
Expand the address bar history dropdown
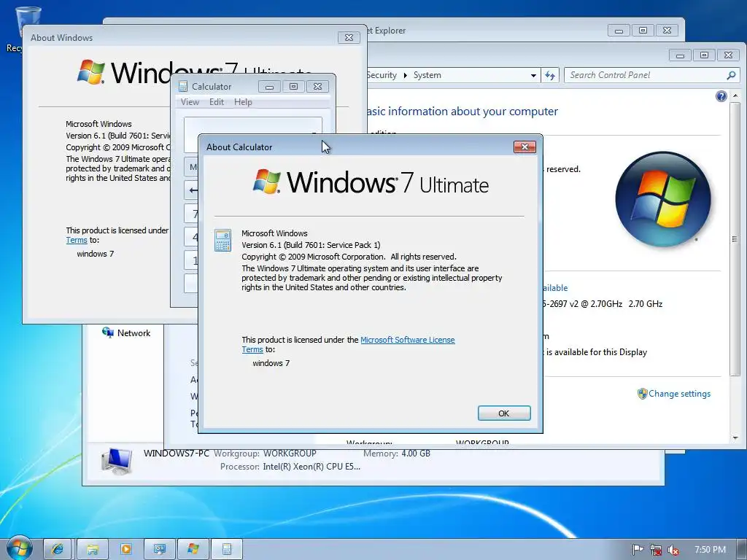pyautogui.click(x=533, y=75)
